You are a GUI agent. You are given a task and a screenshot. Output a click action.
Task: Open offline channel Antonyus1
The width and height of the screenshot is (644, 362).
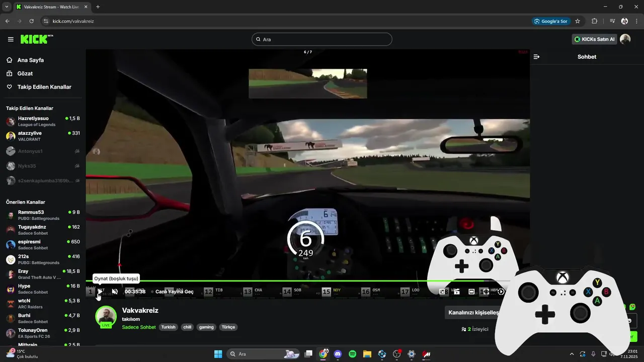tap(43, 151)
